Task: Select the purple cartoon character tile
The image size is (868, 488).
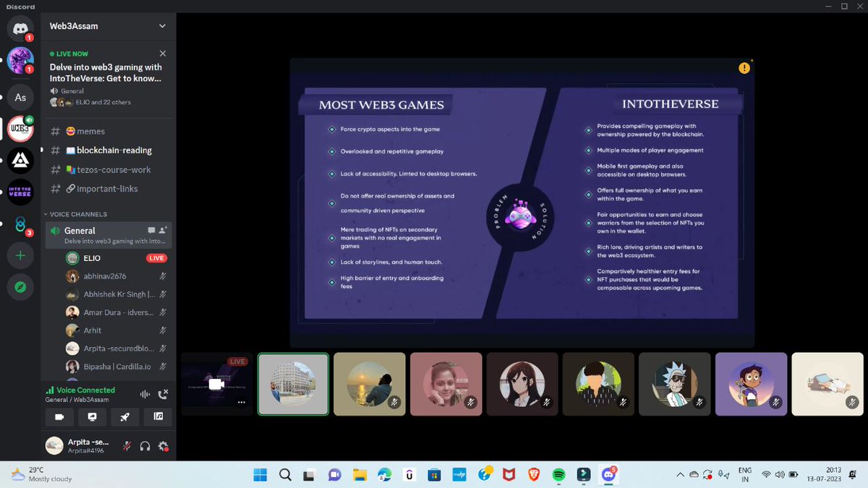Action: click(x=751, y=384)
